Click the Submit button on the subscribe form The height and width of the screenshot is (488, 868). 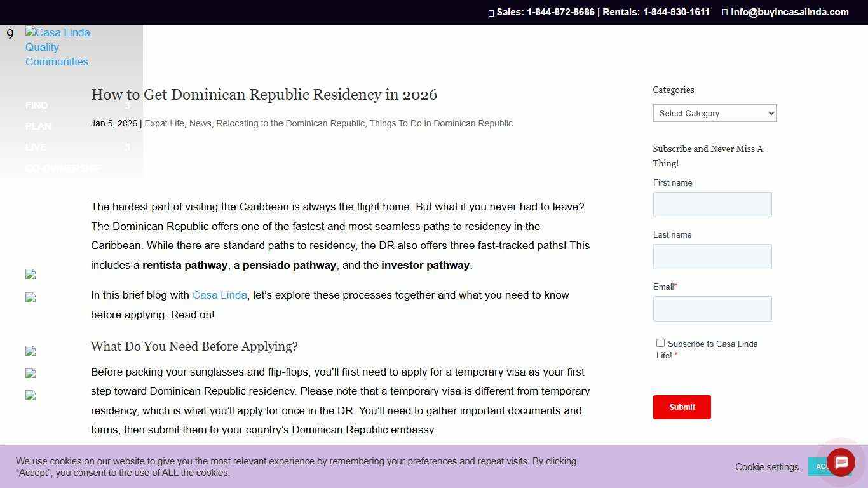[x=682, y=407]
